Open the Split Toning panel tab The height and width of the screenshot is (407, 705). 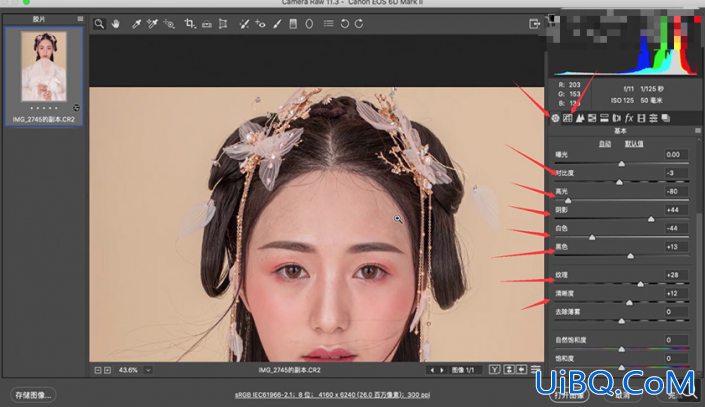(604, 118)
